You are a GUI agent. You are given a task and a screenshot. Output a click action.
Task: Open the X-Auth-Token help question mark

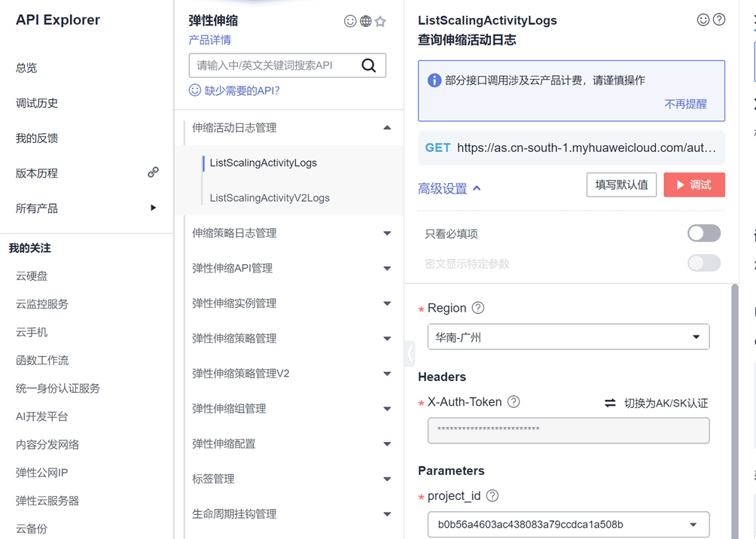514,401
